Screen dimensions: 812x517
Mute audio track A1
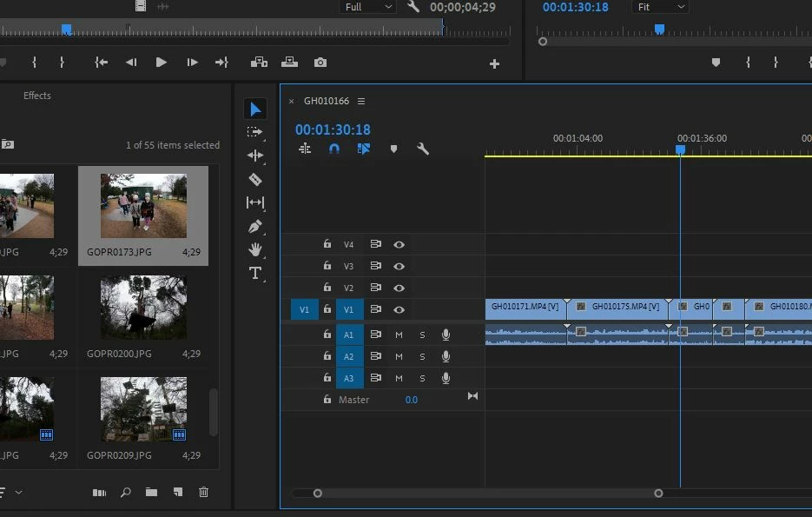pyautogui.click(x=399, y=335)
